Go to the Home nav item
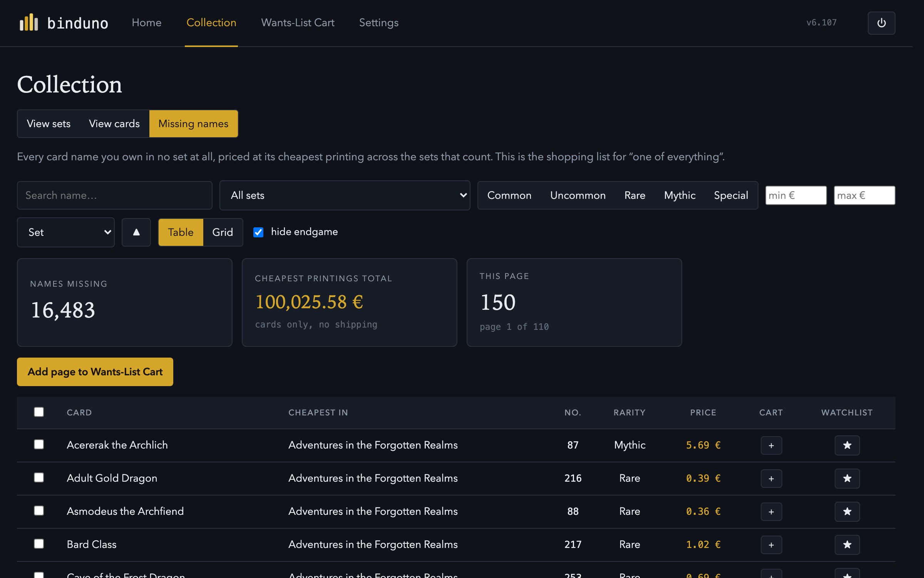The width and height of the screenshot is (924, 578). point(146,23)
